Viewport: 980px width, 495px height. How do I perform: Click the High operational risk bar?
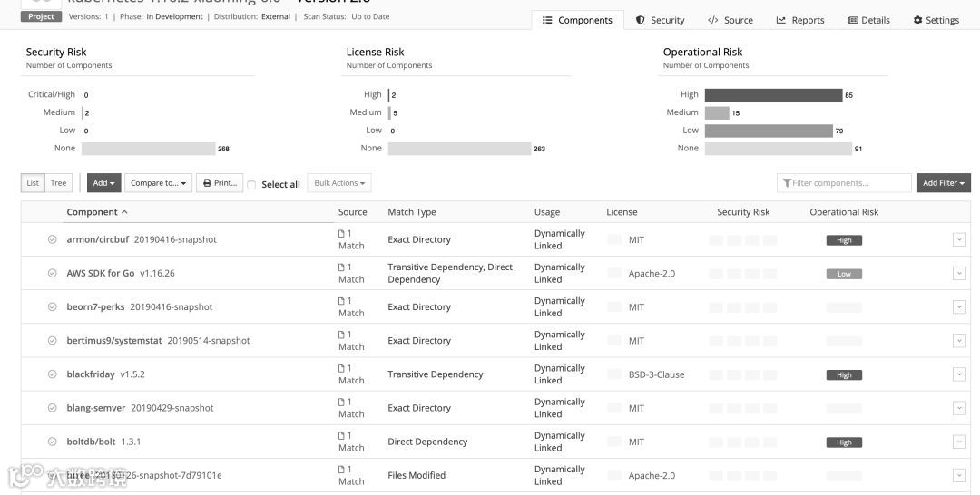(x=773, y=94)
